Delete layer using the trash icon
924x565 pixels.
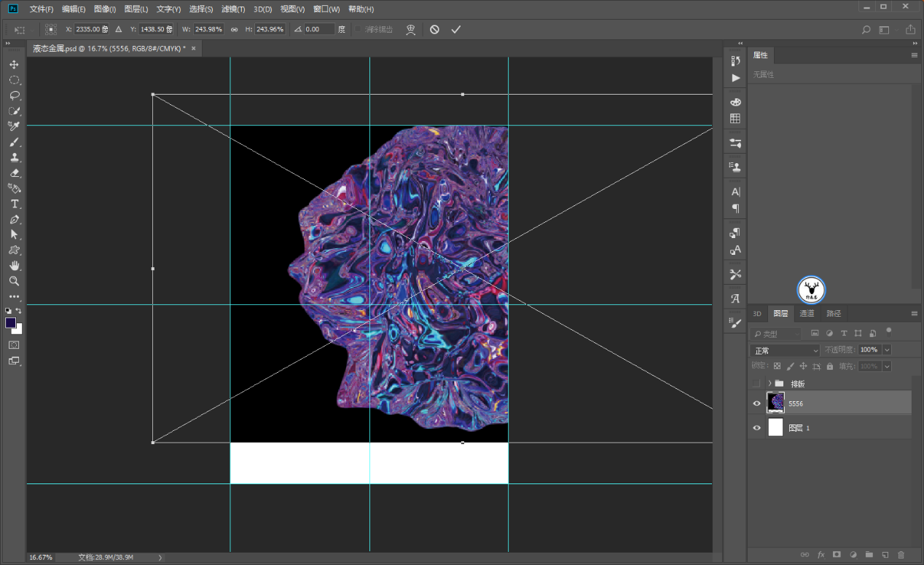[x=901, y=555]
